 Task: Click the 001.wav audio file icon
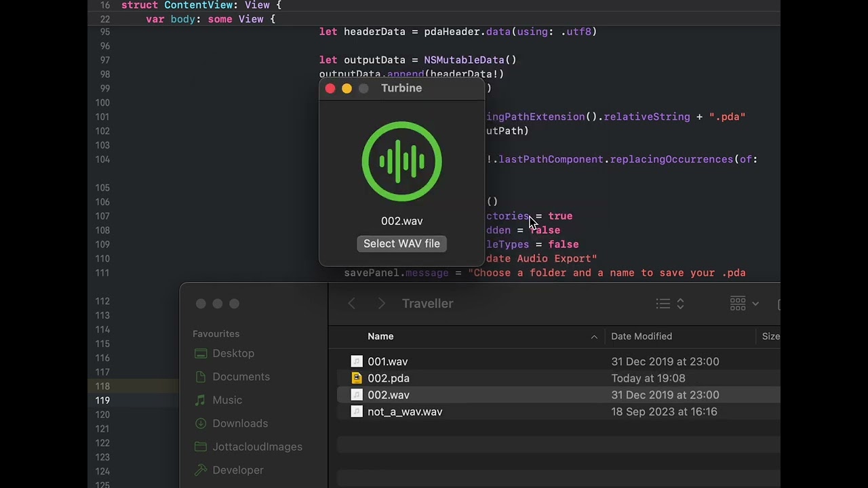[357, 361]
